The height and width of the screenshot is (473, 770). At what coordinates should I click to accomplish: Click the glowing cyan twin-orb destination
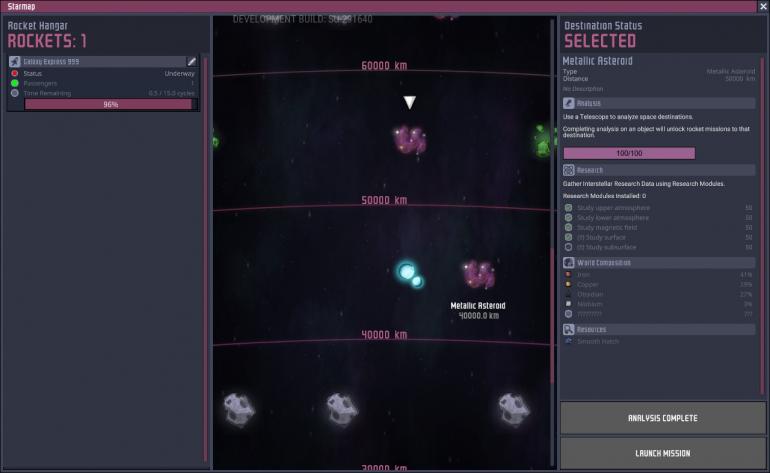tap(410, 274)
